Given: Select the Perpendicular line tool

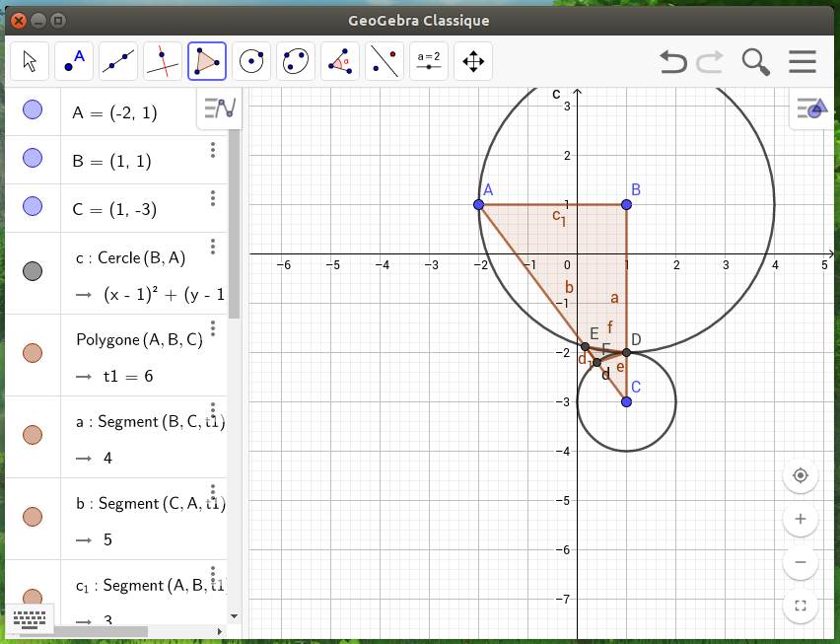Looking at the screenshot, I should tap(163, 61).
